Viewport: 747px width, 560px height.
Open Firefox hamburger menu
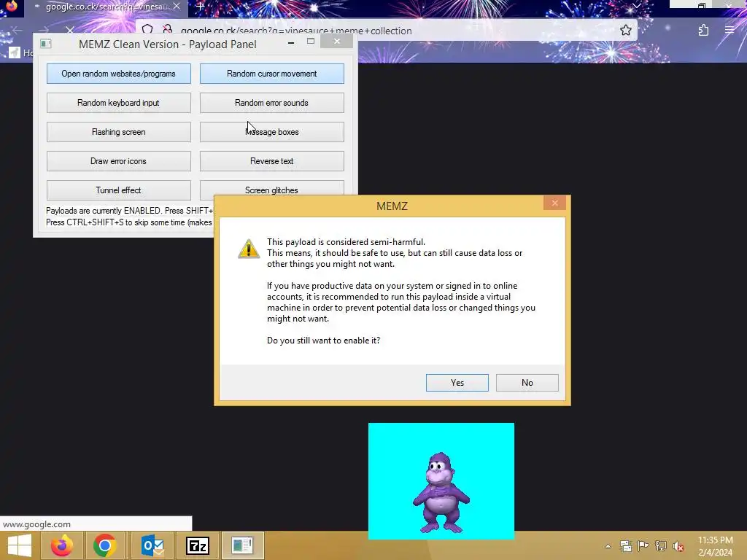pos(729,30)
